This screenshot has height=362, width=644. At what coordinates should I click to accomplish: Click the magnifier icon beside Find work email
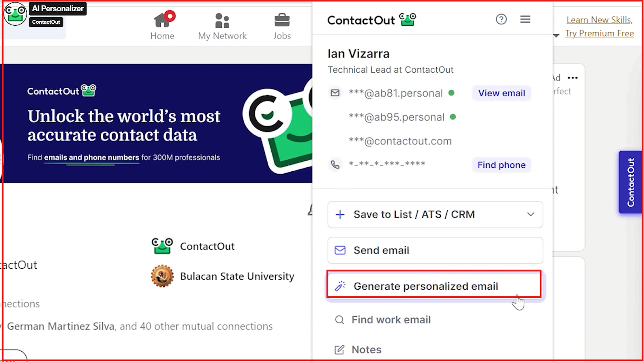coord(339,319)
